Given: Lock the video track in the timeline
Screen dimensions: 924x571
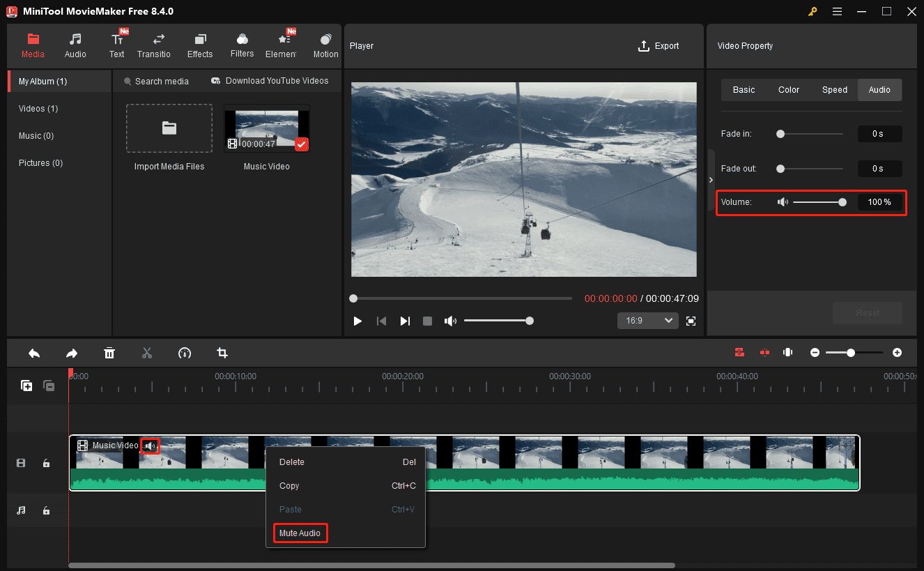Looking at the screenshot, I should tap(46, 463).
